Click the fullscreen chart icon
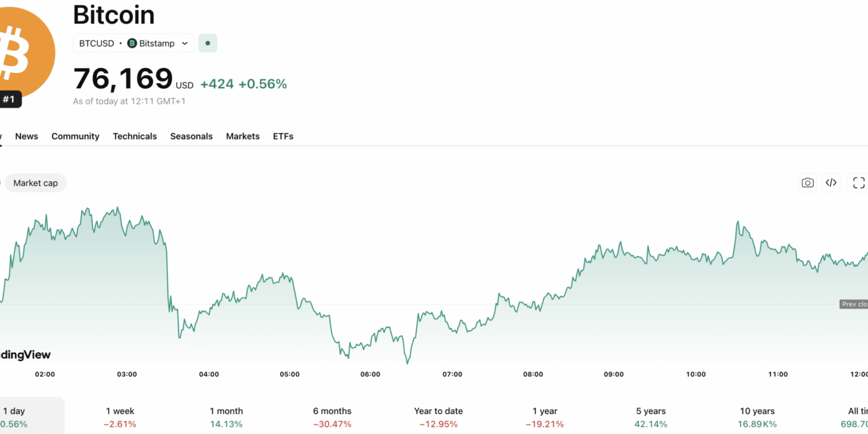The image size is (868, 434). tap(859, 182)
